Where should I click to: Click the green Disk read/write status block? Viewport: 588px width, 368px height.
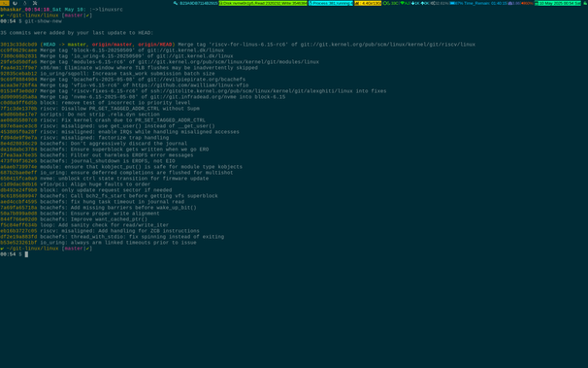pos(263,3)
